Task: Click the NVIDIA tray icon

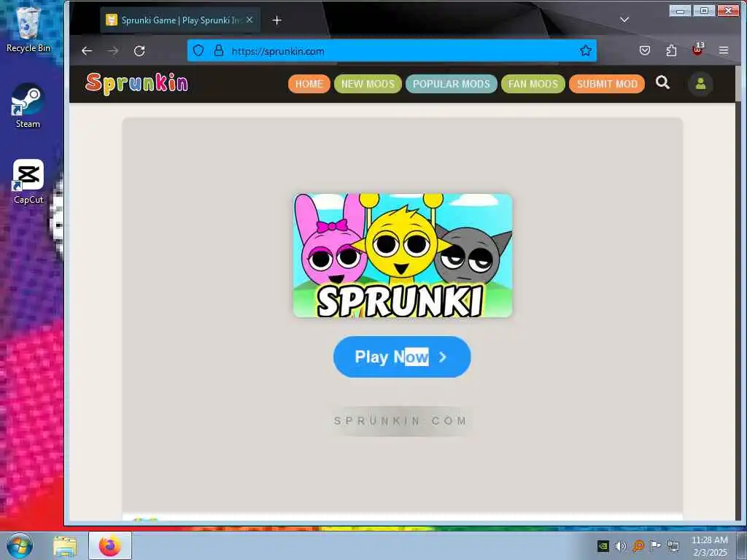Action: (x=603, y=545)
